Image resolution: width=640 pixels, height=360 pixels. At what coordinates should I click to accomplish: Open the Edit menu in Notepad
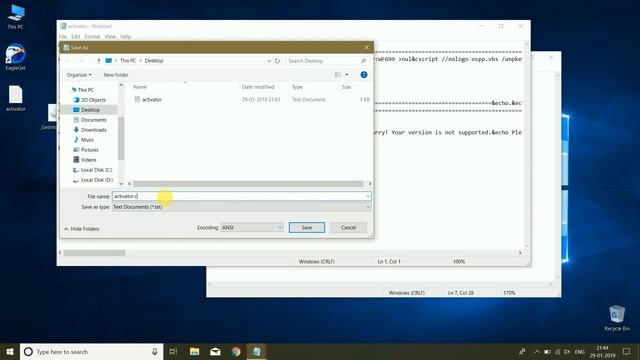76,37
